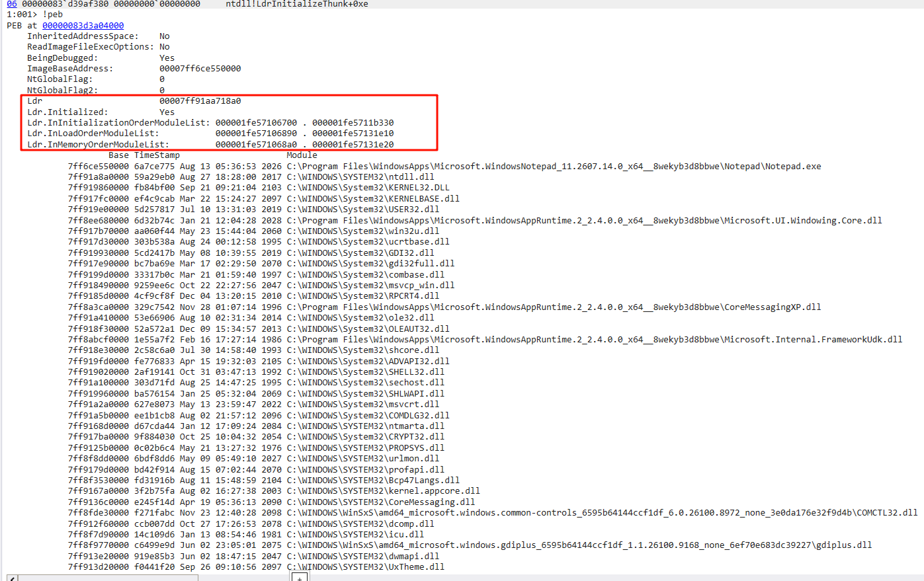Select the dcomp.dll module path
924x581 pixels.
tap(360, 523)
